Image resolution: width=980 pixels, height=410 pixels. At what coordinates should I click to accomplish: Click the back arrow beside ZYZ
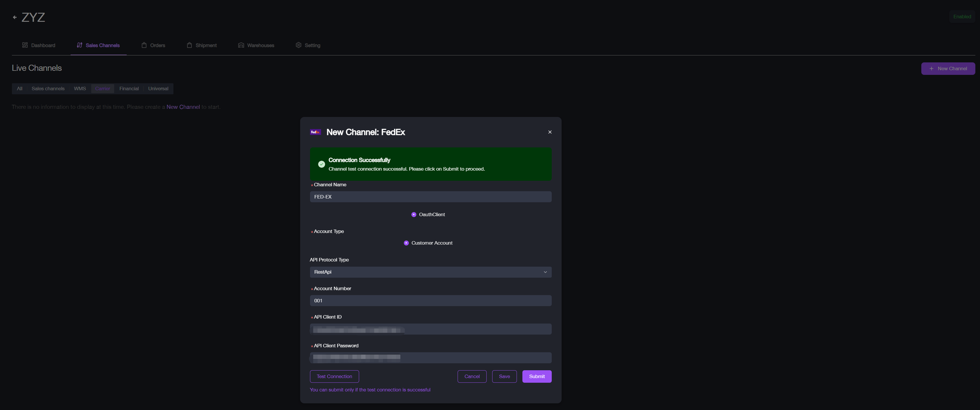15,17
